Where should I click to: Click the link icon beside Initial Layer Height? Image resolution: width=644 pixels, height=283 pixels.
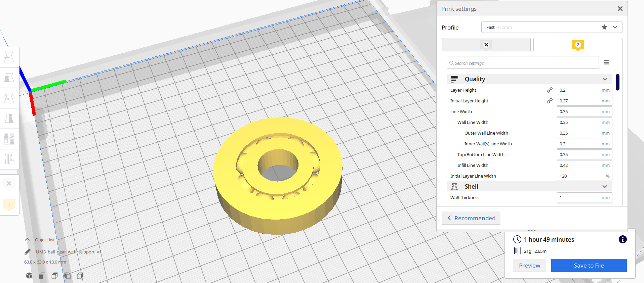click(550, 101)
